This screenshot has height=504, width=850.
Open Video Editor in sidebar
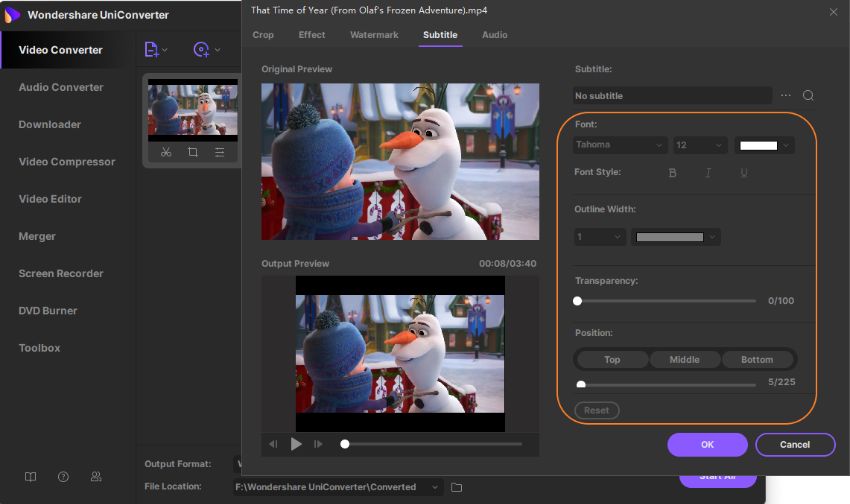click(x=50, y=199)
